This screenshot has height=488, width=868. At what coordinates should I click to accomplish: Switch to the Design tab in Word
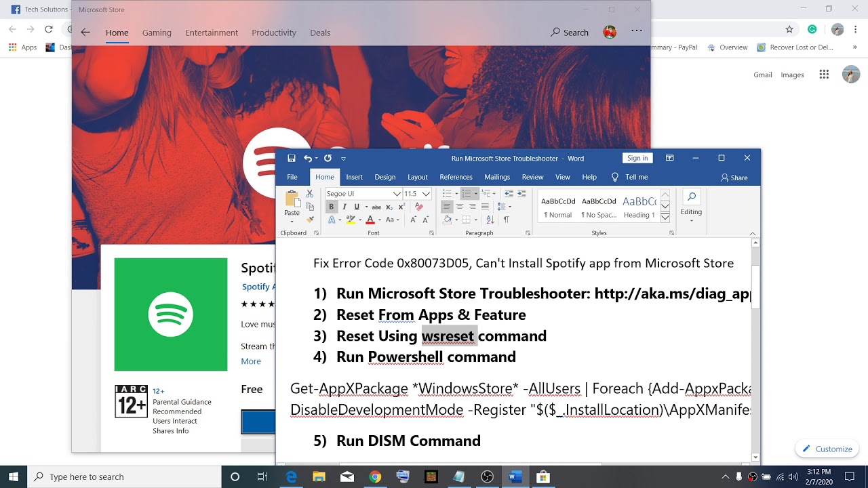tap(384, 177)
